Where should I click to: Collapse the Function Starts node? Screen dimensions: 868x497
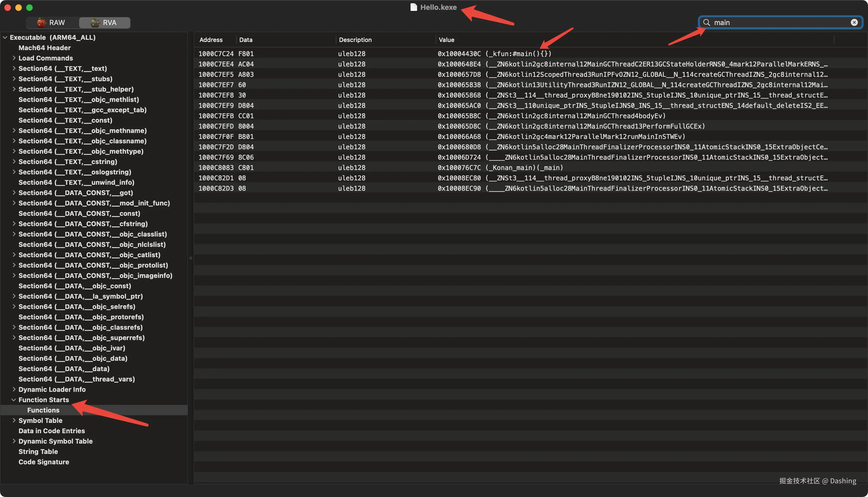click(14, 400)
